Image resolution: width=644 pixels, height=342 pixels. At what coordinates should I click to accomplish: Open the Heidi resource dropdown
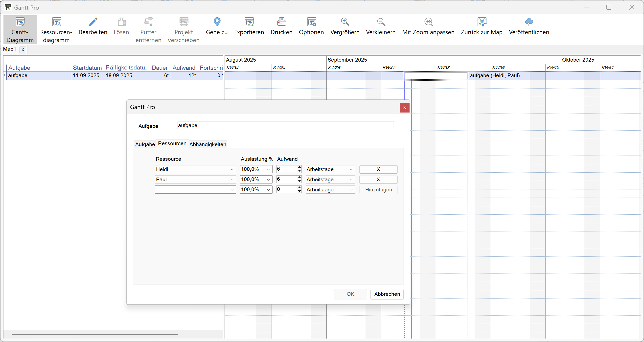coord(232,169)
